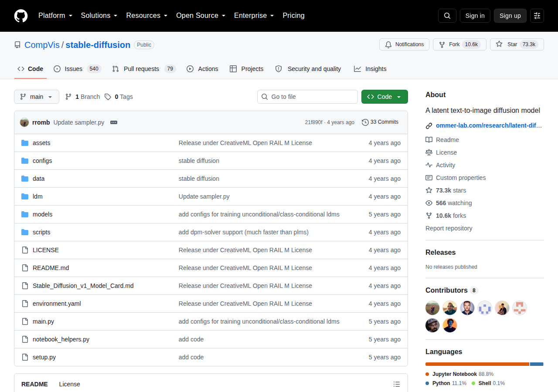Expand the Platform menu

[x=55, y=16]
